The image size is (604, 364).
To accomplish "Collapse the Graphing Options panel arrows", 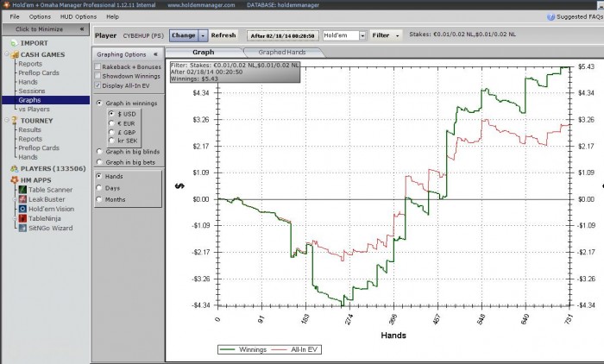I will click(155, 54).
